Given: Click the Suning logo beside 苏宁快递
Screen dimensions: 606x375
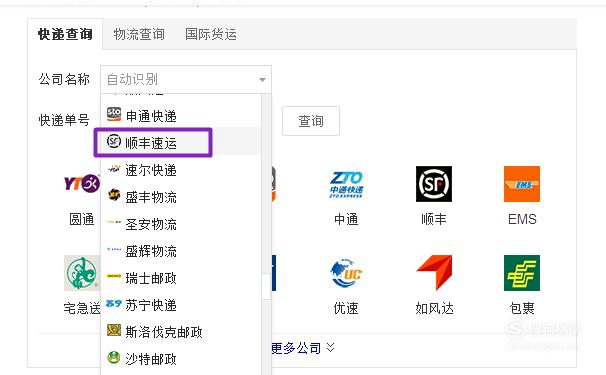Looking at the screenshot, I should point(114,303).
